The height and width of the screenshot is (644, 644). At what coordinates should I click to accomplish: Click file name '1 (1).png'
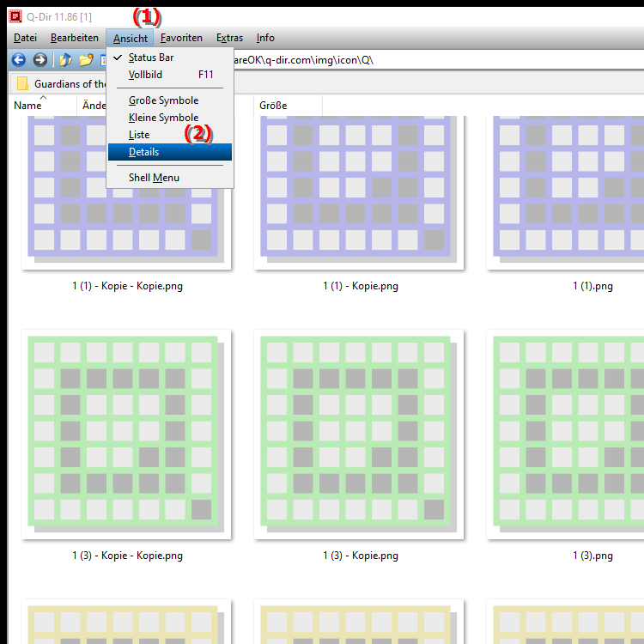(592, 286)
